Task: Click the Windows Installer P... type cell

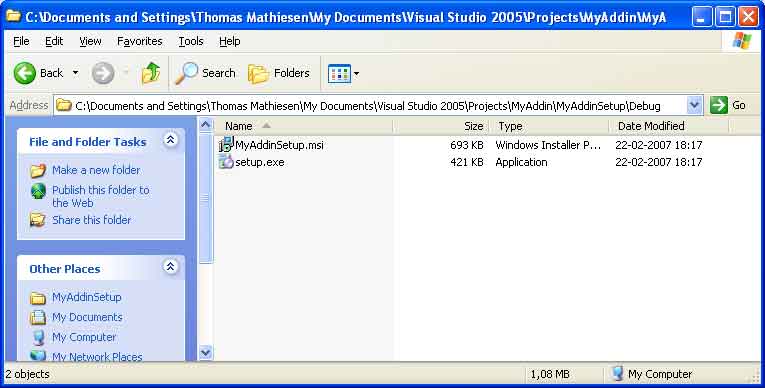Action: click(548, 145)
